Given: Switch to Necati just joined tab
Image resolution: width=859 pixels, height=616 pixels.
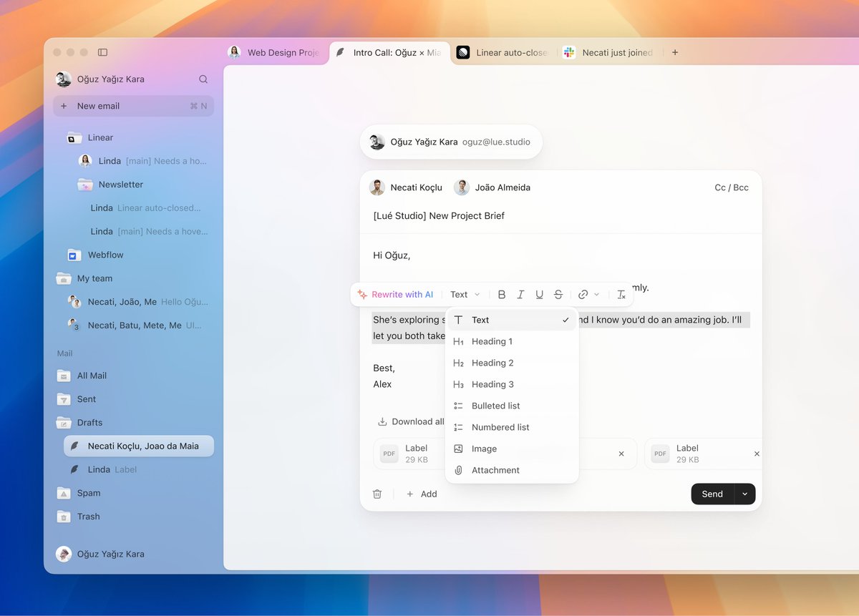Looking at the screenshot, I should (609, 52).
